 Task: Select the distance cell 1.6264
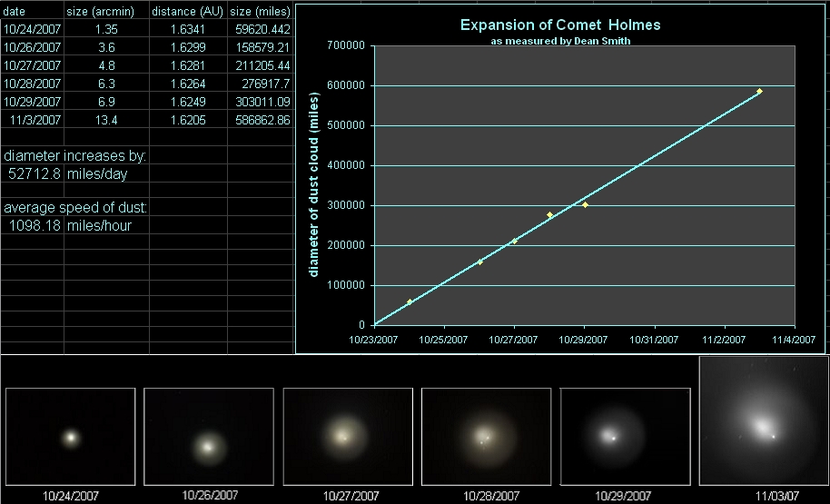tap(188, 84)
